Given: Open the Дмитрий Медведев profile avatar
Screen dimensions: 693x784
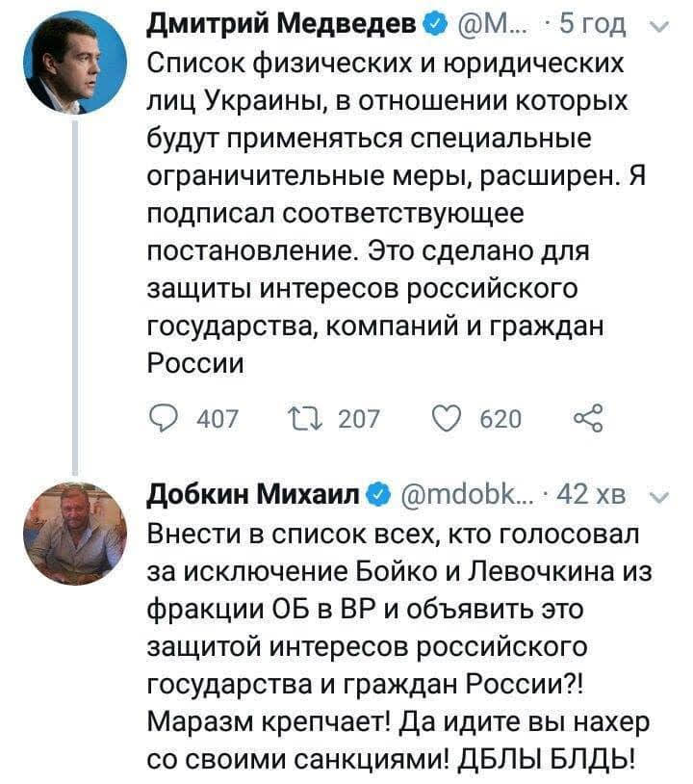Looking at the screenshot, I should [74, 65].
